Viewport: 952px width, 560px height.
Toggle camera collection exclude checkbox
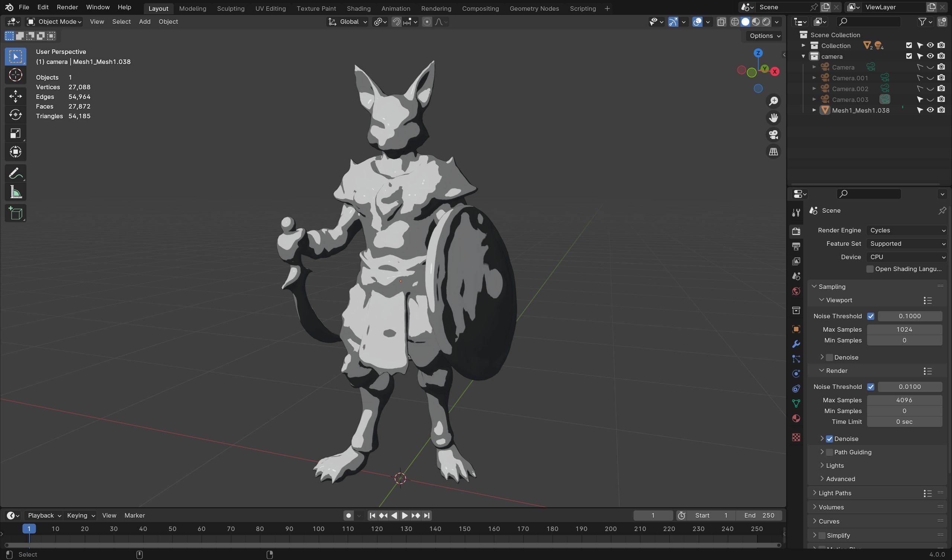pyautogui.click(x=909, y=56)
